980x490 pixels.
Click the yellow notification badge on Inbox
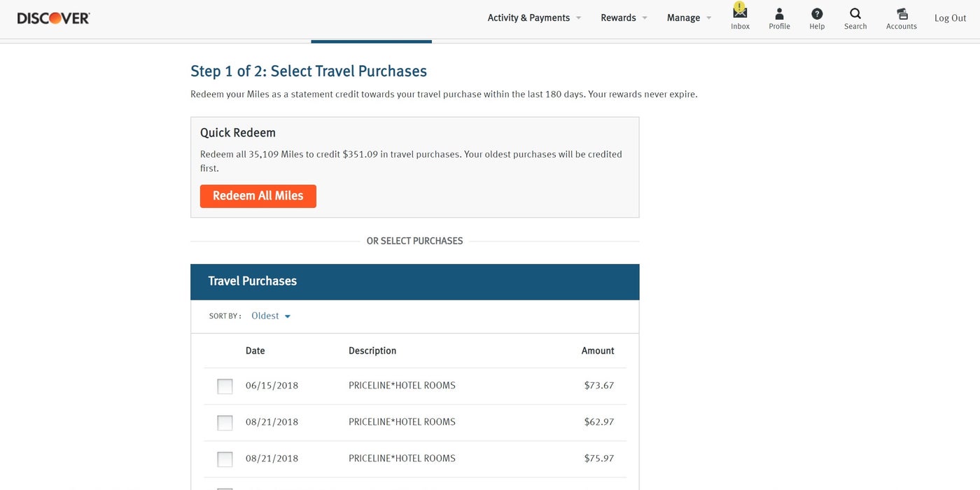[739, 7]
